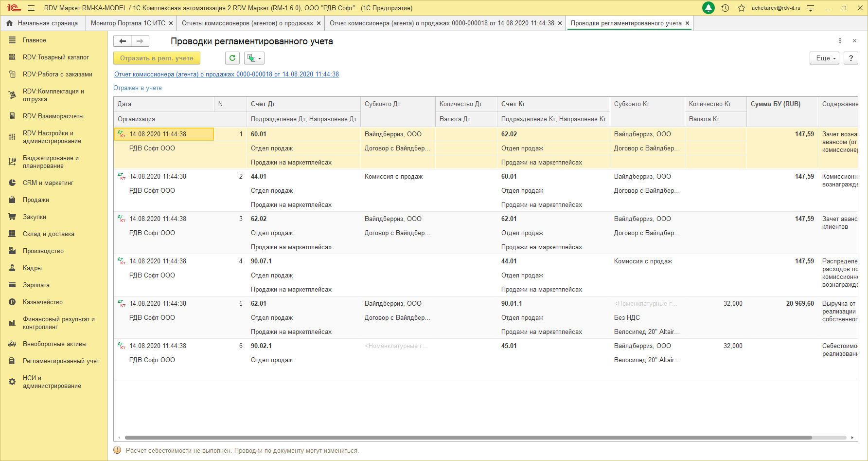
Task: Click the back navigation arrow
Action: coord(123,41)
